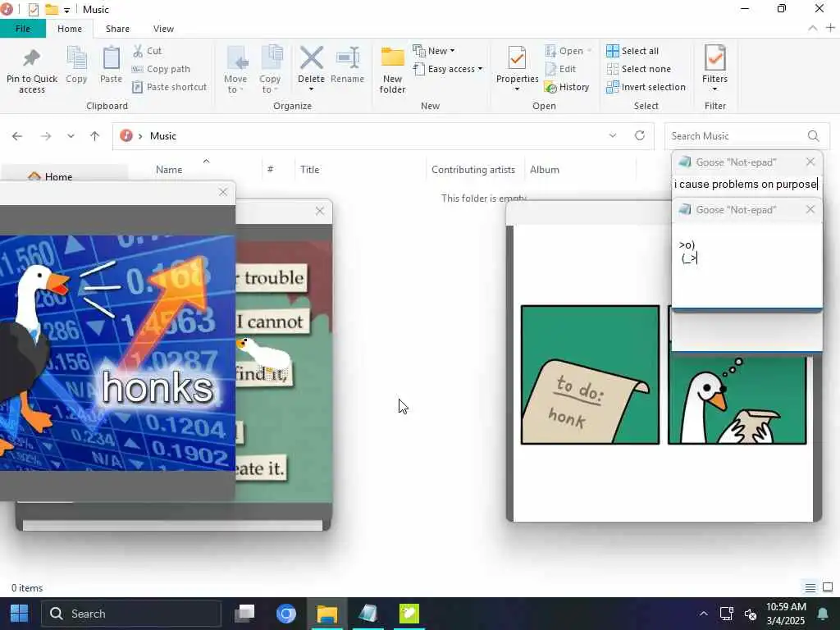
Task: Open the Move to menu
Action: (x=235, y=69)
